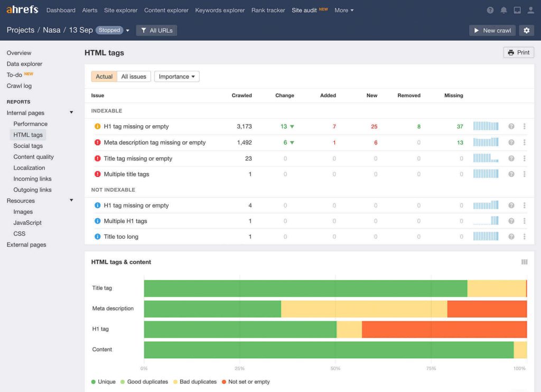This screenshot has height=392, width=541.
Task: Click table view icon on HTML tags chart panel
Action: [x=524, y=262]
